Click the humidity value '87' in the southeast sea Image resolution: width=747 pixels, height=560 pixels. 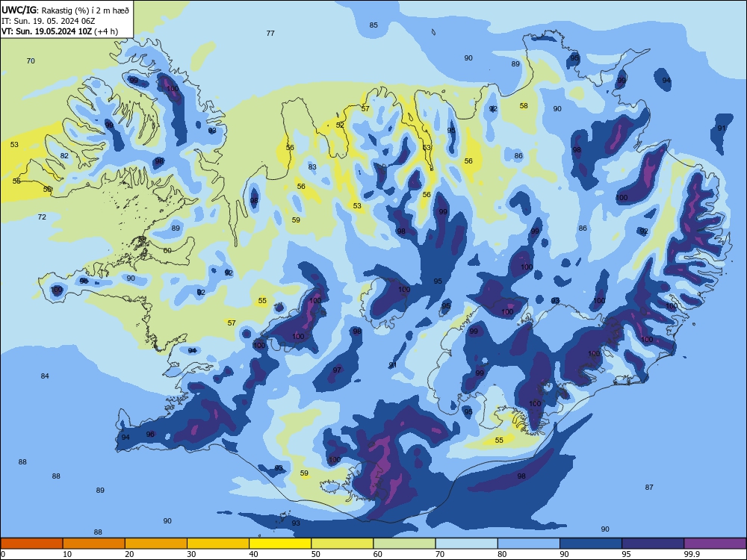tap(649, 487)
